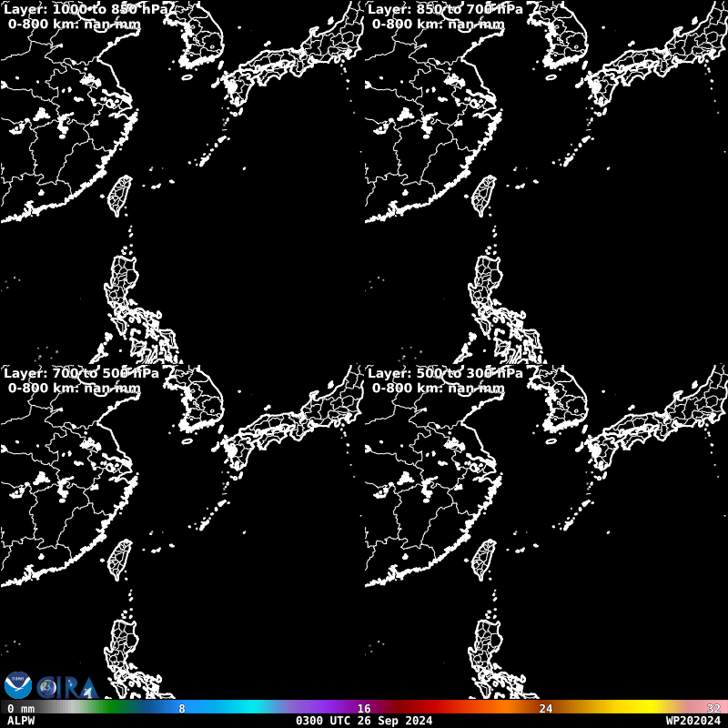Viewport: 728px width, 728px height.
Task: Click '0-800 km: nan mm' in top-left panel
Action: pos(75,24)
